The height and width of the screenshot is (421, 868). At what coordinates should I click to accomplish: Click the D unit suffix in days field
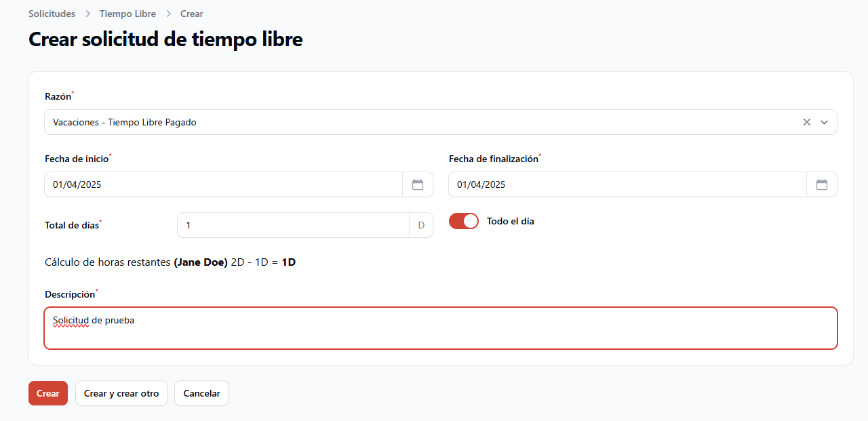coord(421,225)
